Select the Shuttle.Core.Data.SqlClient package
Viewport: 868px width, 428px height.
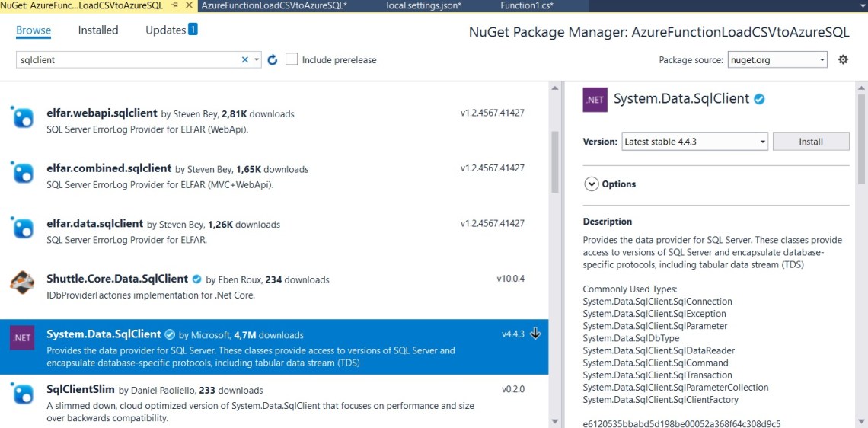pyautogui.click(x=274, y=287)
